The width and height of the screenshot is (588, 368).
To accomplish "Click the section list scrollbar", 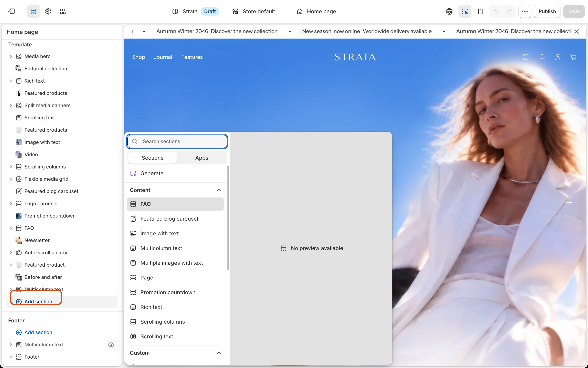I will pyautogui.click(x=228, y=218).
